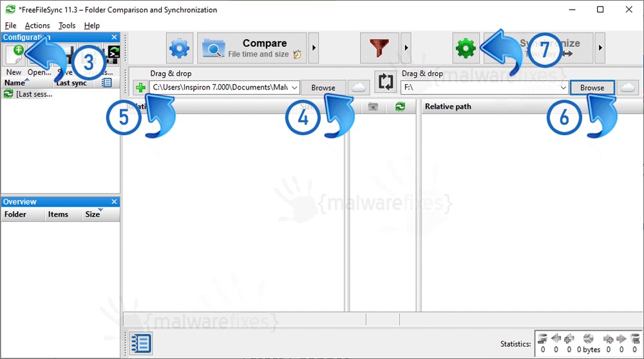This screenshot has width=644, height=359.
Task: Open Tools menu
Action: [67, 26]
